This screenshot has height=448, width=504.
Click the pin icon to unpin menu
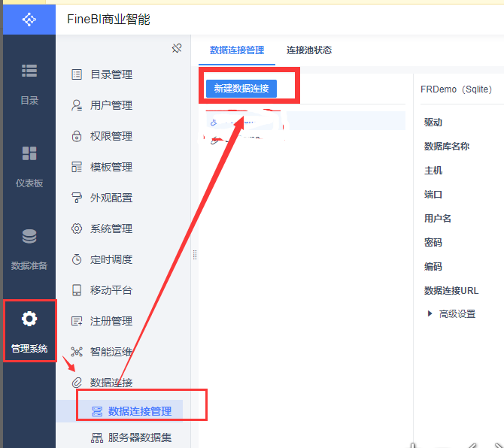pos(177,49)
